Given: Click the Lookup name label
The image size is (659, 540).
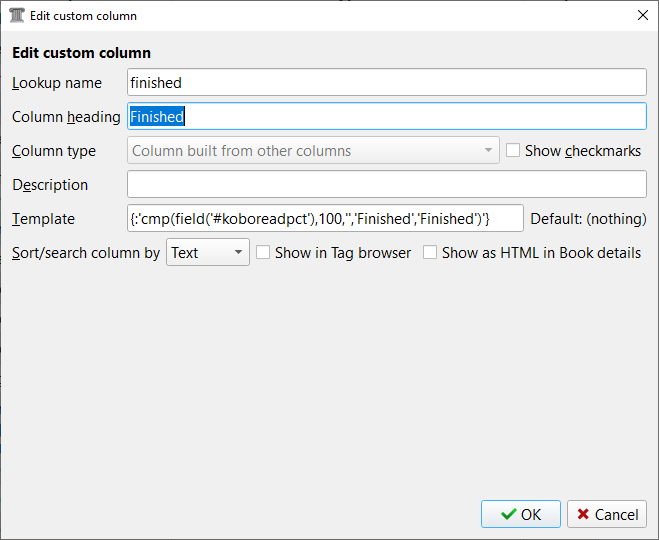Looking at the screenshot, I should (57, 83).
